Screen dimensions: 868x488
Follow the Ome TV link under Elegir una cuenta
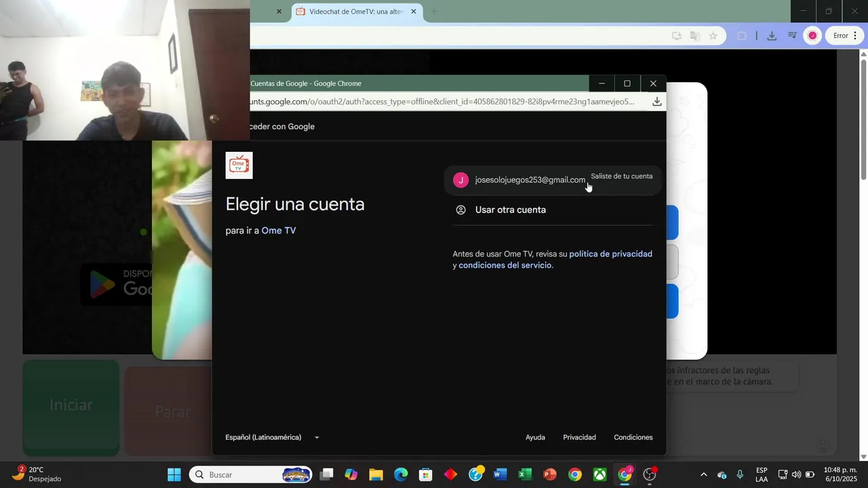coord(279,230)
